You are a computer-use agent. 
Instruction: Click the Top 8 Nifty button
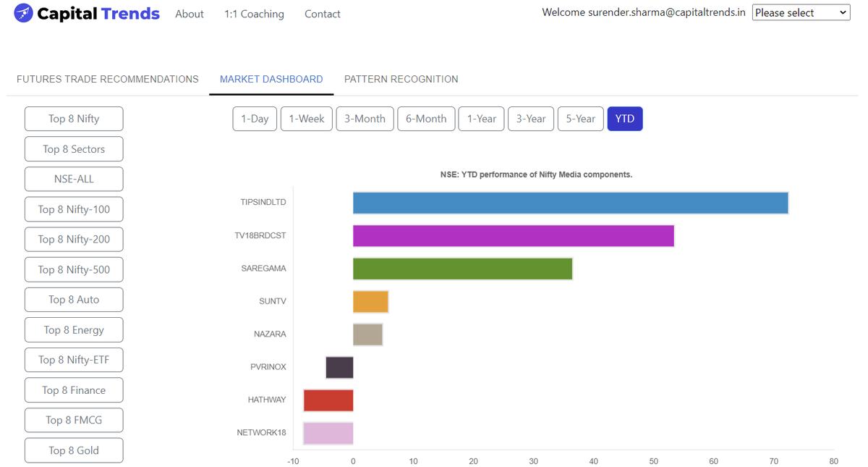(74, 119)
